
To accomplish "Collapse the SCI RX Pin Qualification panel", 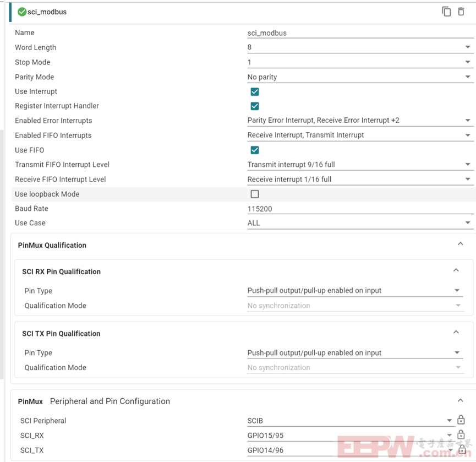I will [456, 270].
